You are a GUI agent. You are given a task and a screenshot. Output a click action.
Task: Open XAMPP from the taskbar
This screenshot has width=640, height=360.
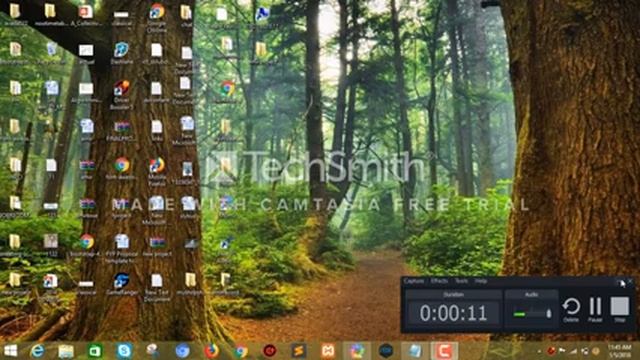click(328, 351)
